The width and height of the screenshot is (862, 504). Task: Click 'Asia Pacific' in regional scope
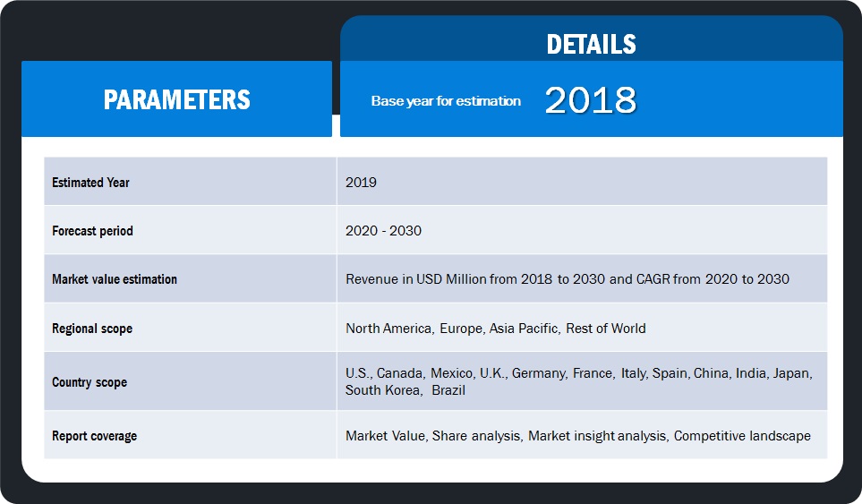coord(524,329)
